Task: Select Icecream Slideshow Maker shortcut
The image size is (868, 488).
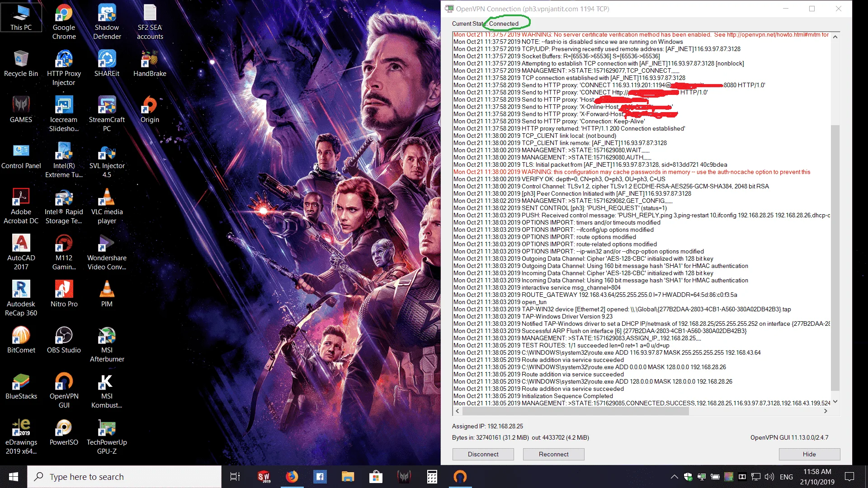Action: [x=64, y=114]
